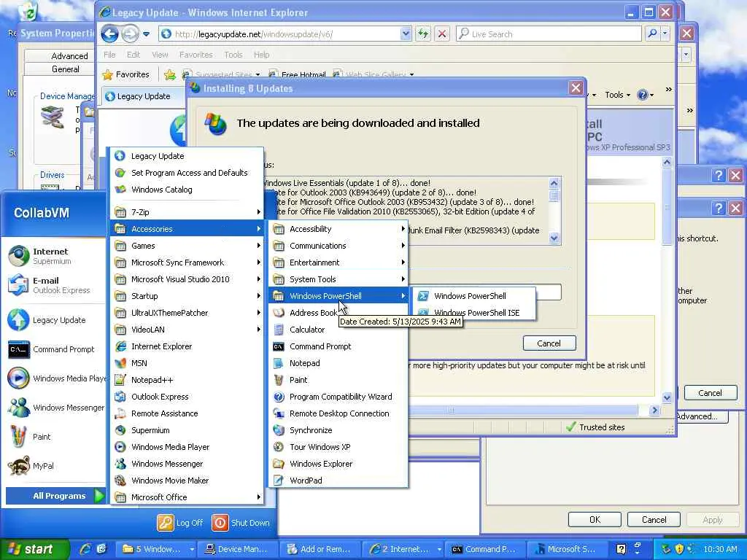Screen dimensions: 747x560
Task: Open pinned Internet Supermium item
Action: [x=54, y=256]
